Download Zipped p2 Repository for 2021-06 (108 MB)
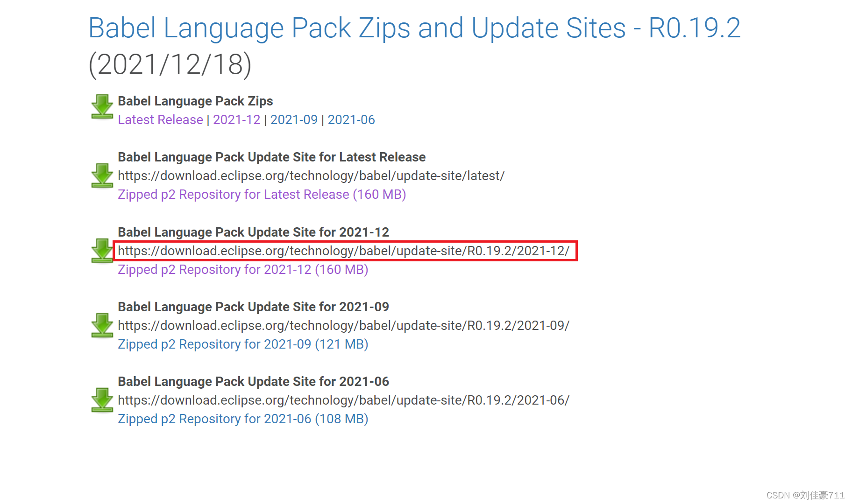This screenshot has height=504, width=852. pyautogui.click(x=243, y=419)
